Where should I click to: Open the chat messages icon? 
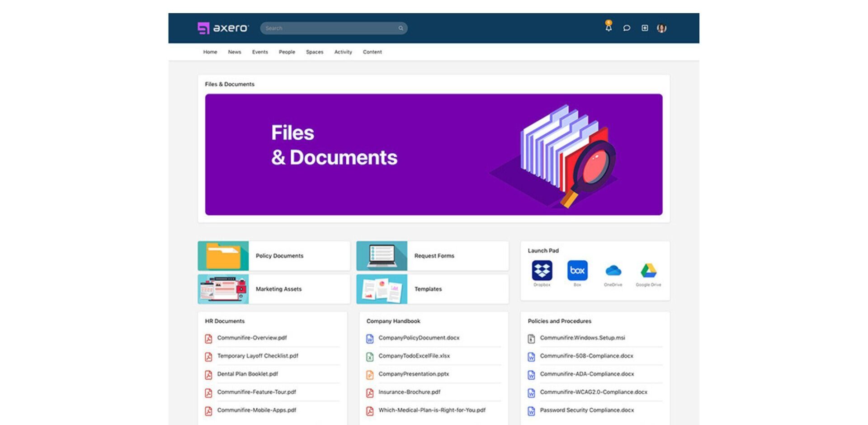[x=627, y=28]
